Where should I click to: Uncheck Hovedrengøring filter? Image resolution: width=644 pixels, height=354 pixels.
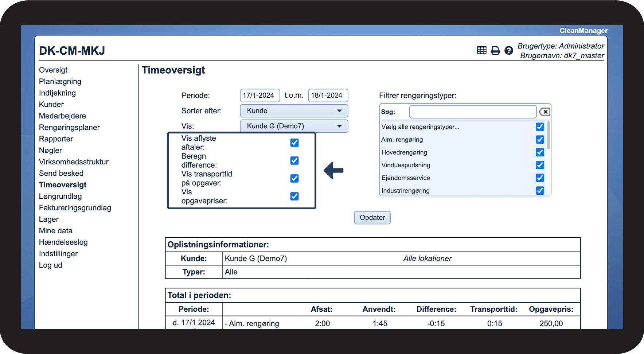(x=540, y=152)
